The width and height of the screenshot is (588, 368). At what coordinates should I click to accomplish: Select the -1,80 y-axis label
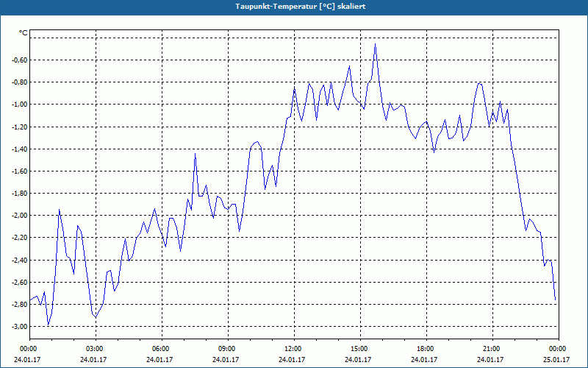[x=19, y=194]
